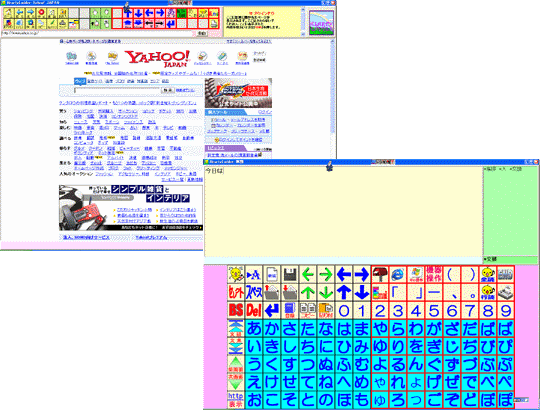The image size is (540, 410).
Task: Select the ぬ kana key
Action: point(326,364)
